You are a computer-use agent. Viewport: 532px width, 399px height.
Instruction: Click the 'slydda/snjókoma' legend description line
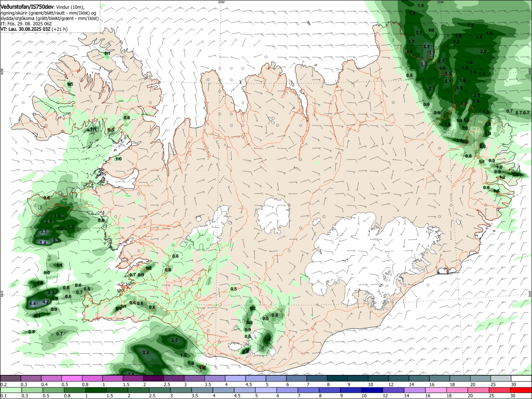[49, 18]
